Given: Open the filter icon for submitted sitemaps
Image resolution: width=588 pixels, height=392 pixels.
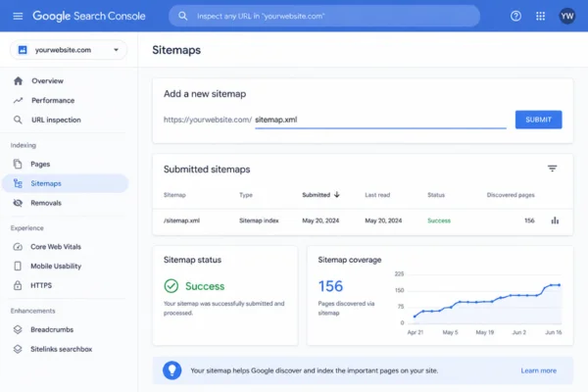Looking at the screenshot, I should pos(552,169).
